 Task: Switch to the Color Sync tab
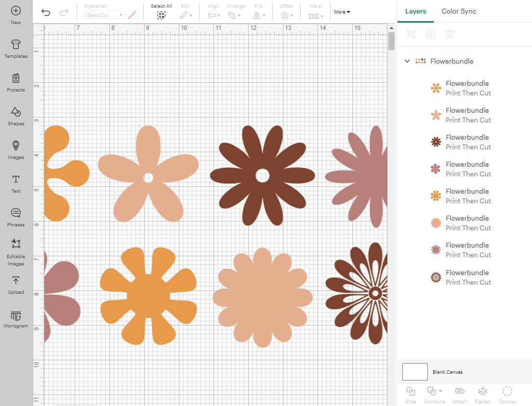(458, 11)
